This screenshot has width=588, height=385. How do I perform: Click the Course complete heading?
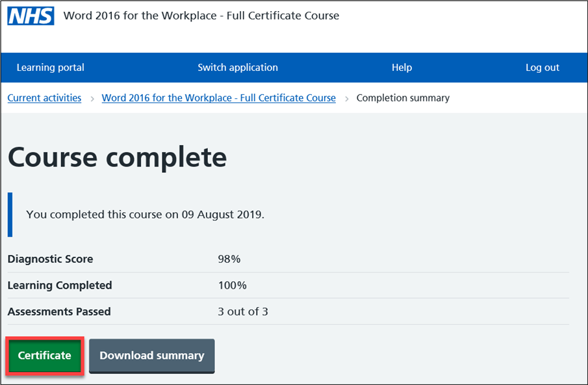pyautogui.click(x=117, y=157)
